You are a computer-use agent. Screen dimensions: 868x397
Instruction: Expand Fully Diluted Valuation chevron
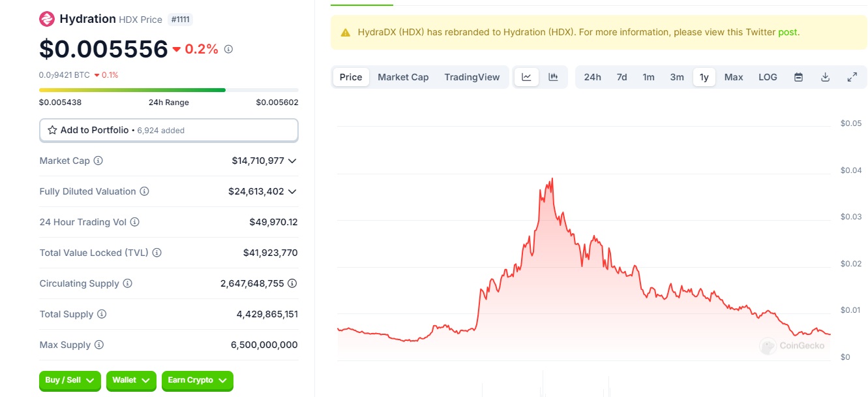click(292, 191)
